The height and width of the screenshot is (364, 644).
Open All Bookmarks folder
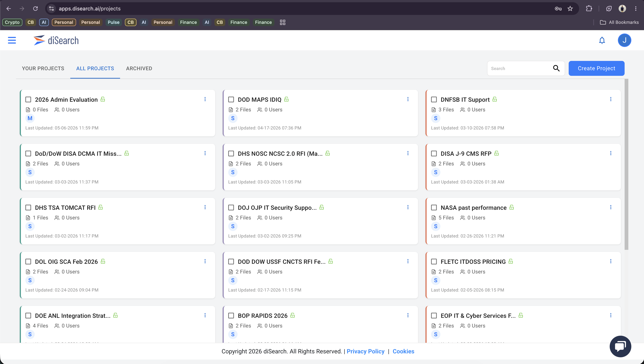point(619,22)
